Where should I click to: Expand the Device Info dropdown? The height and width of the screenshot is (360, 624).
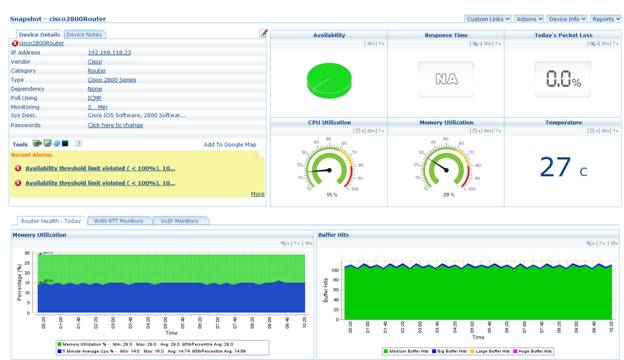(567, 19)
